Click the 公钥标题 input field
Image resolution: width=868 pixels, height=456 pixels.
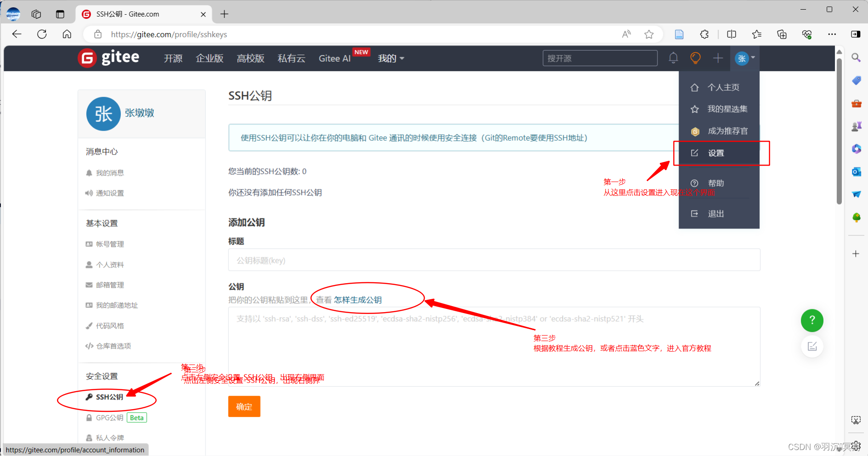pyautogui.click(x=494, y=260)
